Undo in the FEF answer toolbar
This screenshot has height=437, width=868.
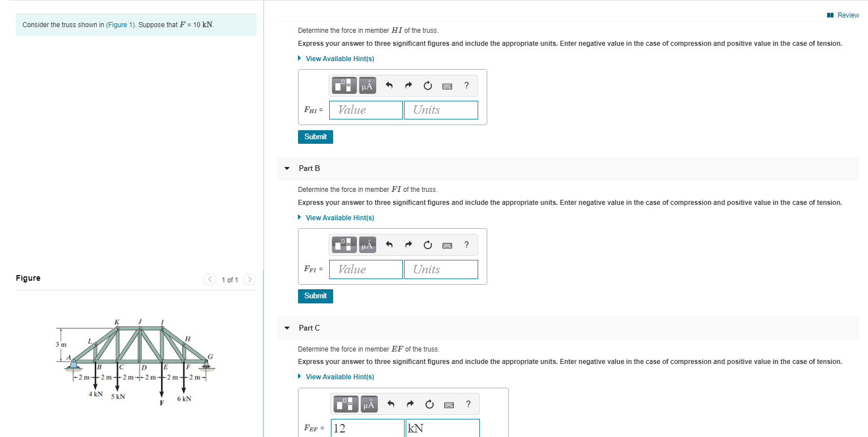click(x=391, y=404)
